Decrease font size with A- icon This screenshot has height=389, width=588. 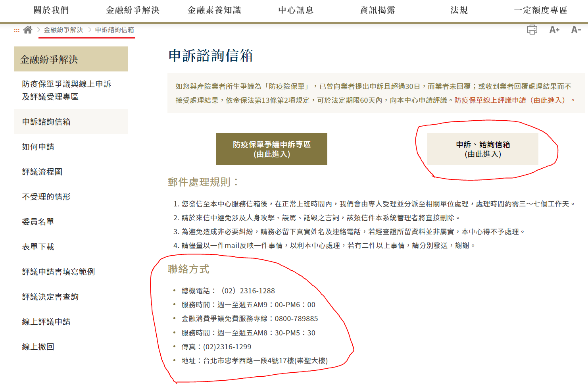(576, 30)
